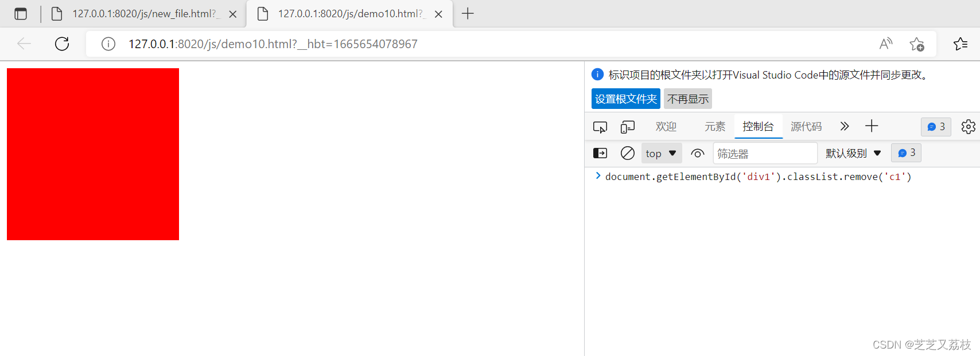The height and width of the screenshot is (356, 980).
Task: Open the issues counter badge in tab bar
Action: click(x=936, y=127)
